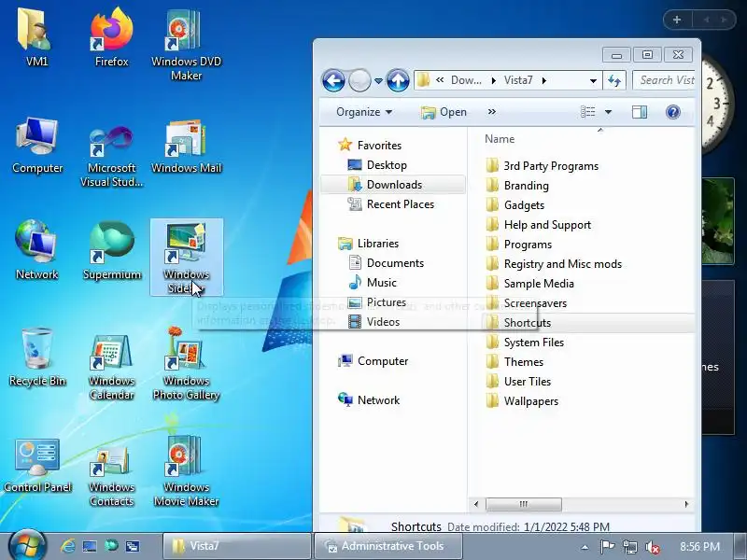This screenshot has width=747, height=560.
Task: Open Windows Mail shortcut
Action: 186,146
